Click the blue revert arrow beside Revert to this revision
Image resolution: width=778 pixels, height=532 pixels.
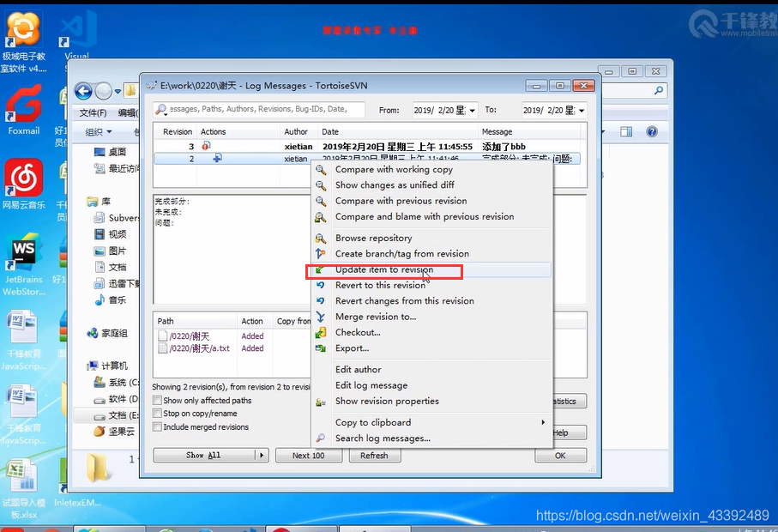321,286
